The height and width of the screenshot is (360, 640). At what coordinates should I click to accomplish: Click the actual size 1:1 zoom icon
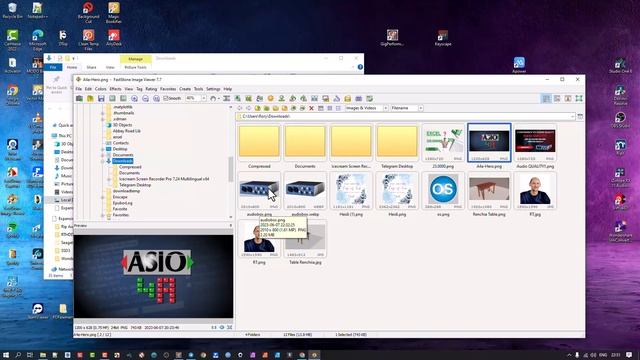156,98
